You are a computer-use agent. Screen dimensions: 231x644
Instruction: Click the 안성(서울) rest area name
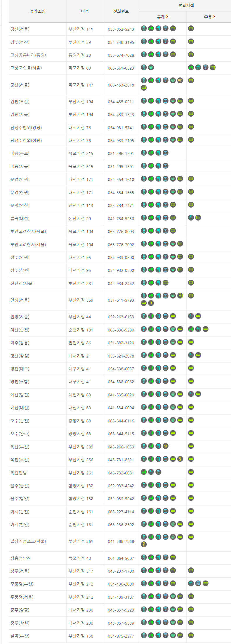point(20,300)
